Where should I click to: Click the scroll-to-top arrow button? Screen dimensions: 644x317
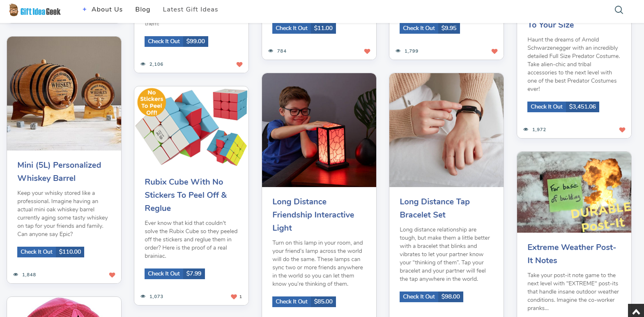[x=636, y=310]
